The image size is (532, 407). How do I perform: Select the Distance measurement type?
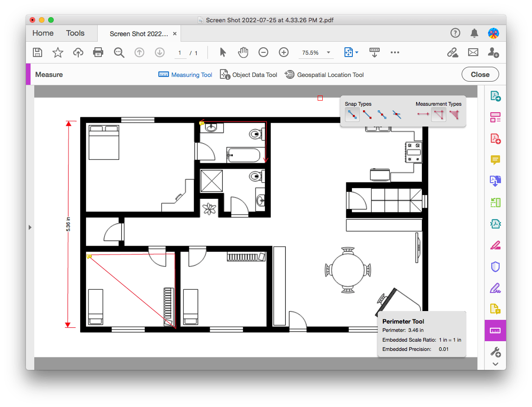point(423,114)
